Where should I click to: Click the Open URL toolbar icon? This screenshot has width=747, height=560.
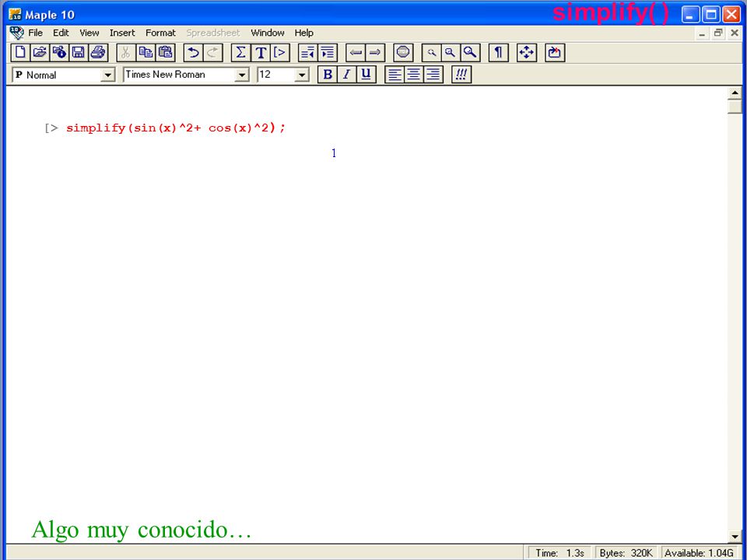[x=60, y=52]
